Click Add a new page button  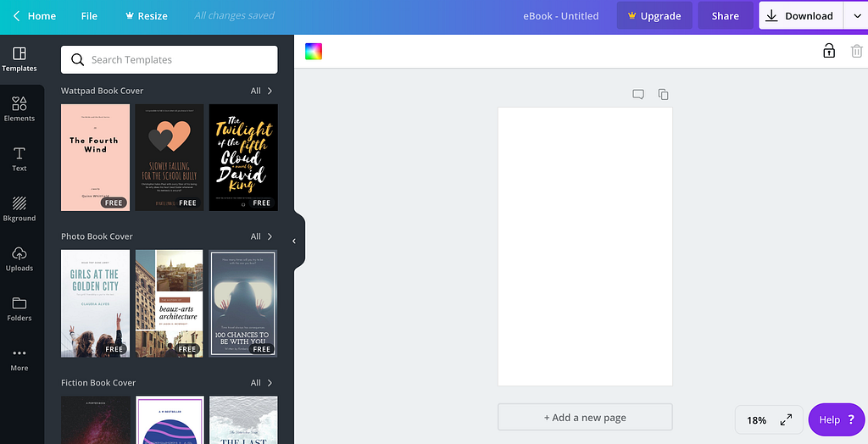coord(585,418)
